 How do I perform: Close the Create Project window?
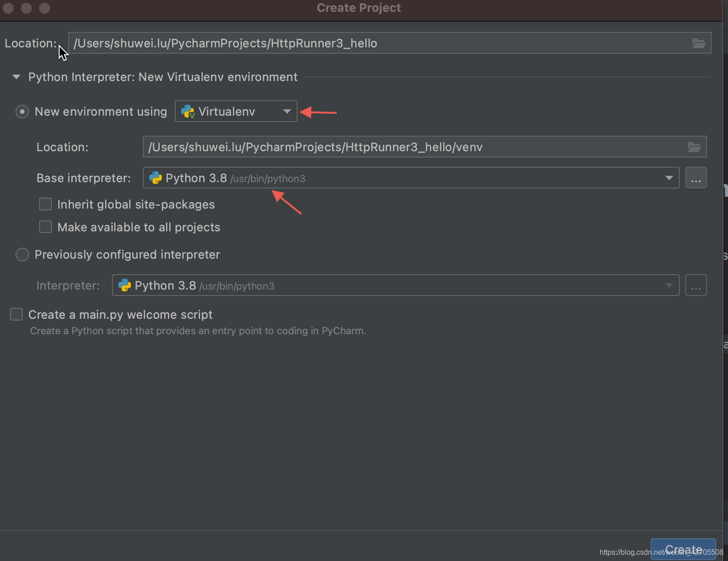[8, 8]
